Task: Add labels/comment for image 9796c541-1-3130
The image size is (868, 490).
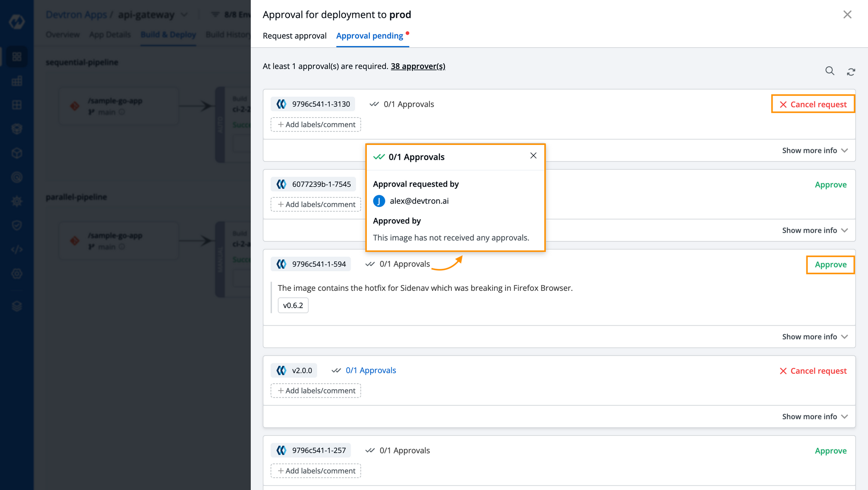Action: click(316, 125)
